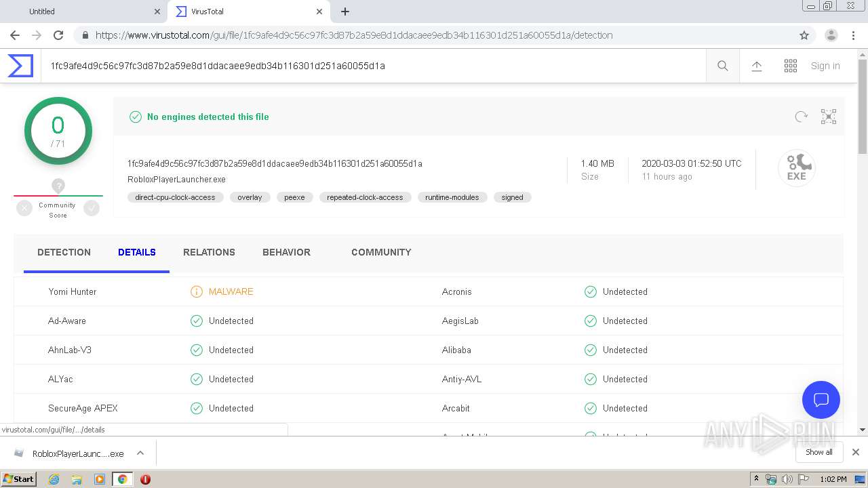Open Internet Explorer from taskbar
Viewport: 868px width, 488px height.
point(54,479)
